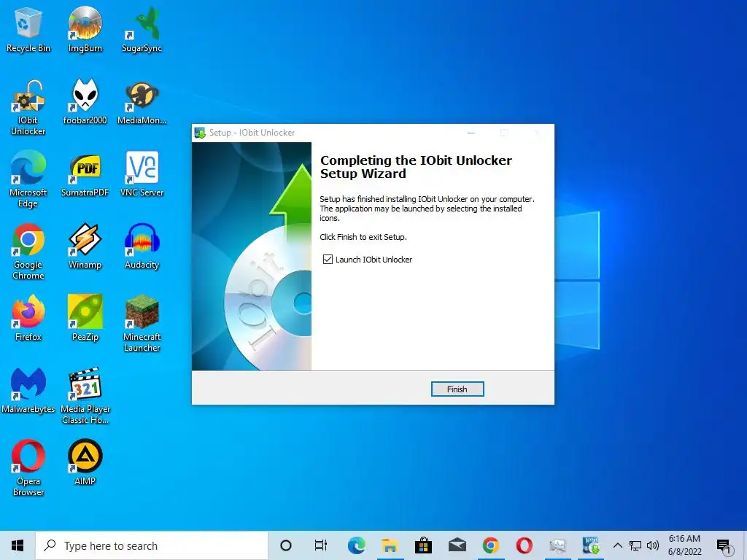Select the Winamp desktop icon
The image size is (747, 560).
(85, 246)
